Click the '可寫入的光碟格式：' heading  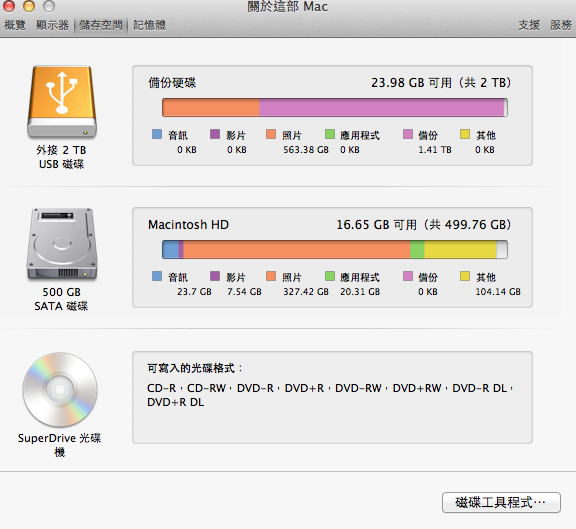click(195, 368)
